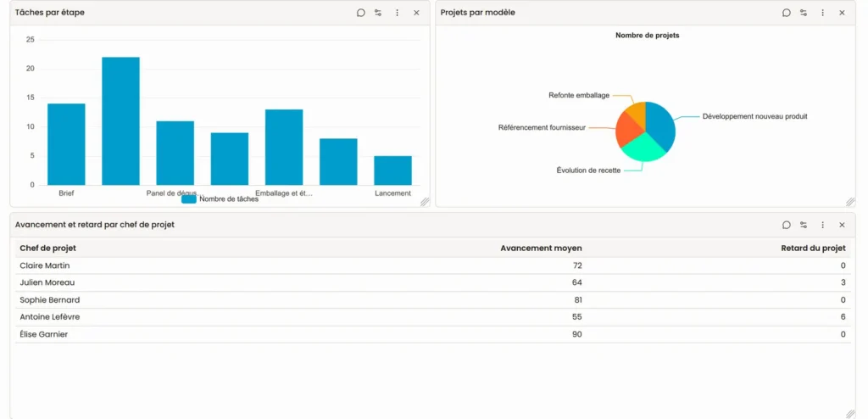
Task: Select the Julien Moreau row
Action: (x=433, y=282)
